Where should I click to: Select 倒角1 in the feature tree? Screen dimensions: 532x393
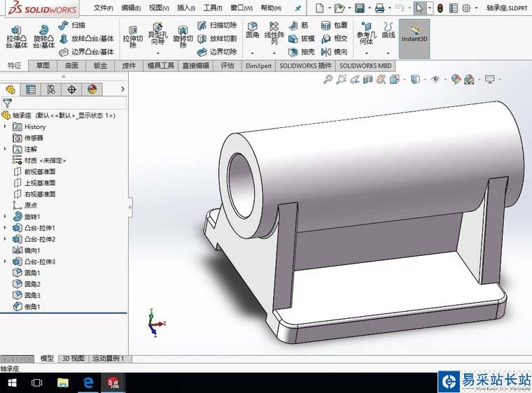click(x=32, y=306)
